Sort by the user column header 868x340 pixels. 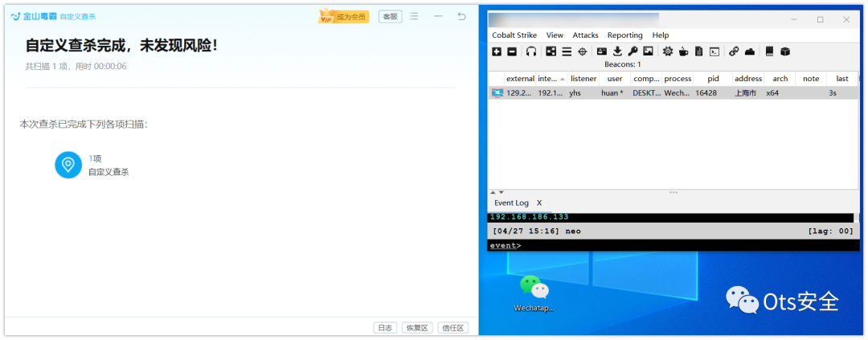(x=615, y=79)
